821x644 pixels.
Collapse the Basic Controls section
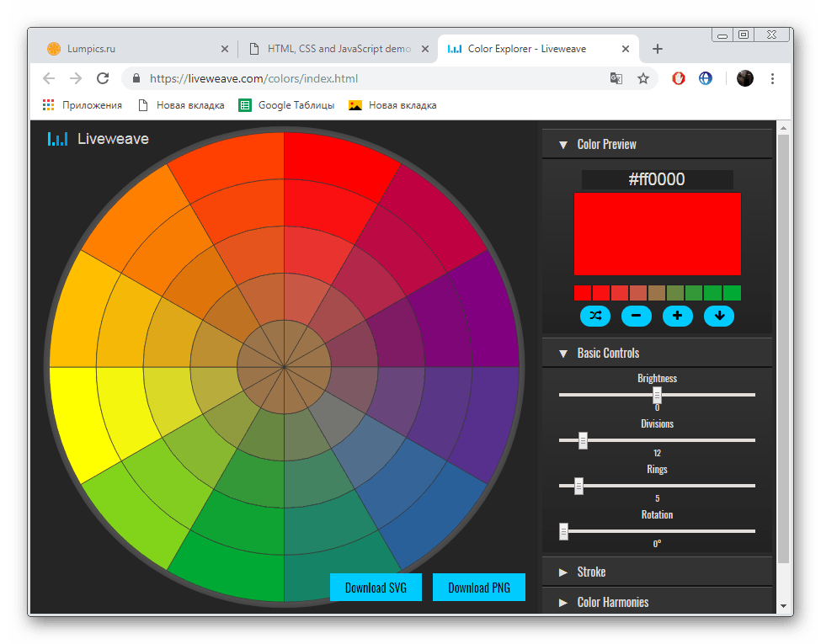click(x=563, y=354)
